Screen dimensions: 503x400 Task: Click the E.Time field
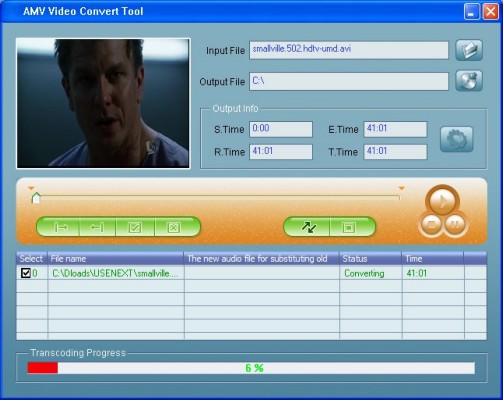(x=395, y=129)
